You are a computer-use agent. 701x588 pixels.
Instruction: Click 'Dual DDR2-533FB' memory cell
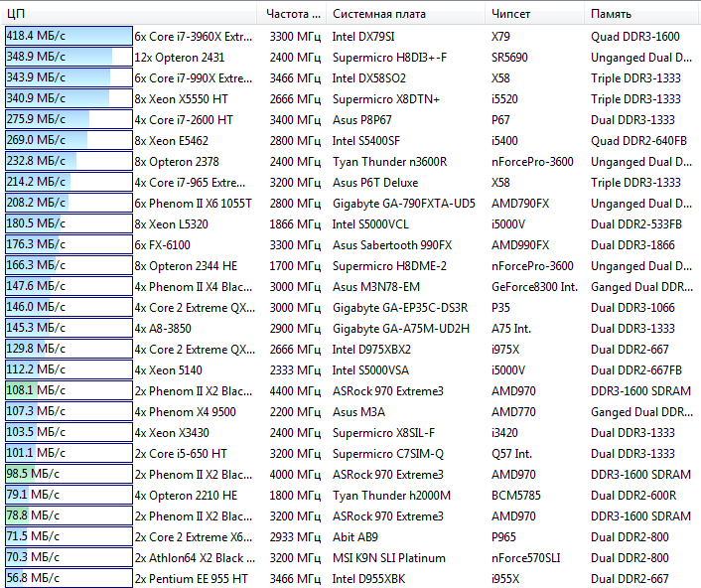click(x=636, y=224)
